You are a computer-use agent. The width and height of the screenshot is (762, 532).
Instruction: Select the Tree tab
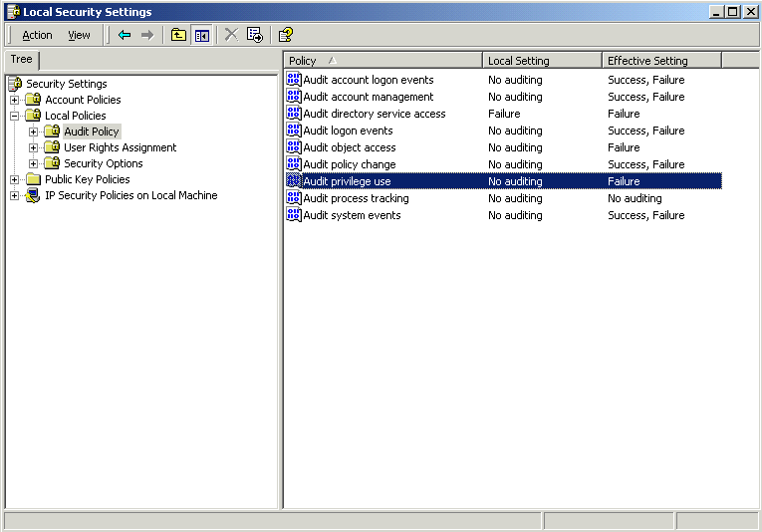click(21, 60)
